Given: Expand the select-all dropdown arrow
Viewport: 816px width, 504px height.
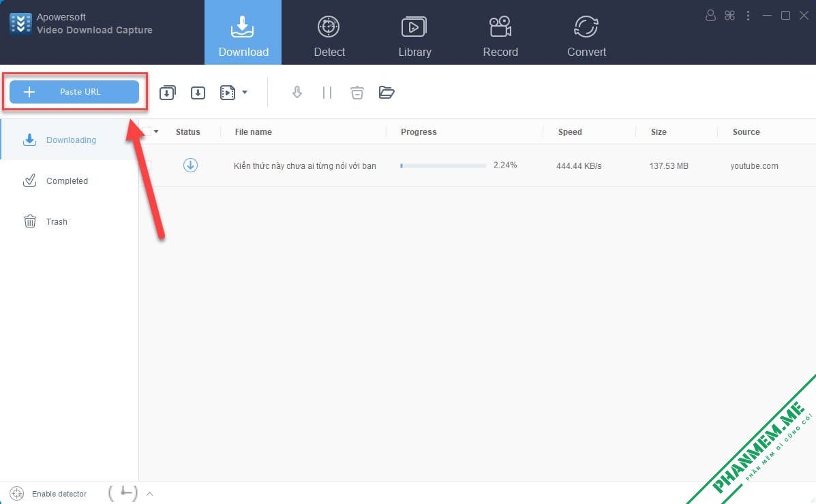Looking at the screenshot, I should tap(156, 131).
